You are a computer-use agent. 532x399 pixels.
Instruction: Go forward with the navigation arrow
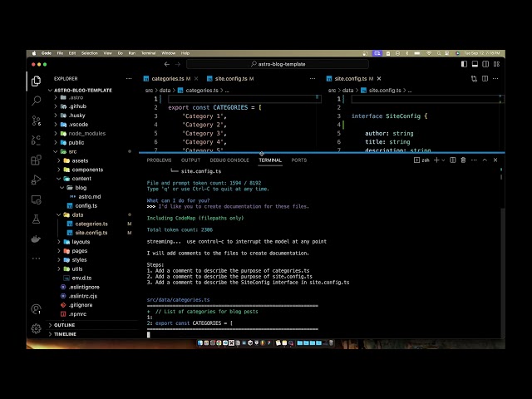pos(178,64)
